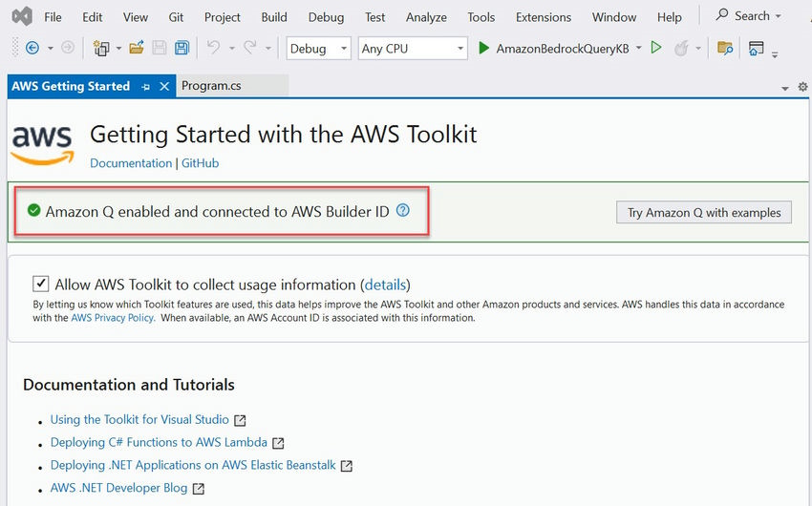Screen dimensions: 812x506
Task: Open the document tabs overflow dropdown
Action: (x=785, y=89)
